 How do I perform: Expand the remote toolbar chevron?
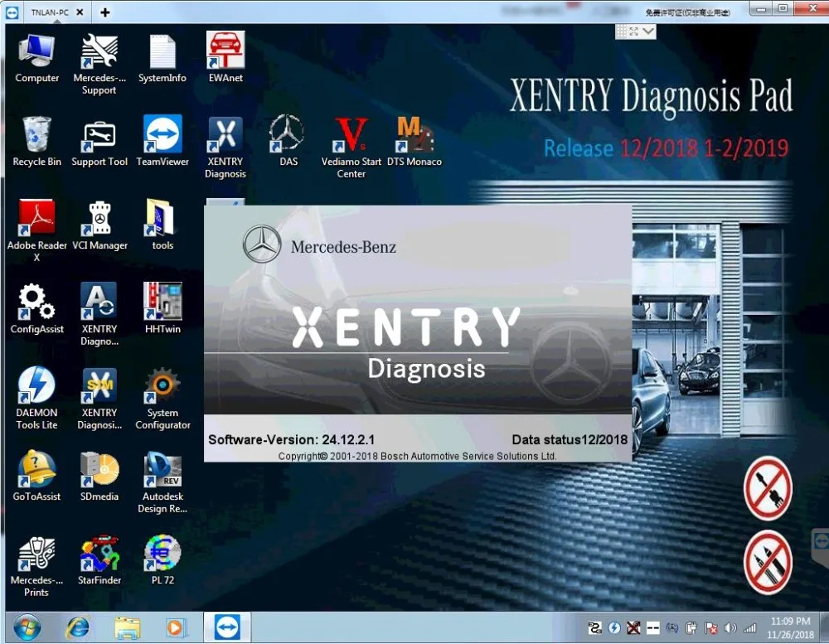(x=648, y=31)
